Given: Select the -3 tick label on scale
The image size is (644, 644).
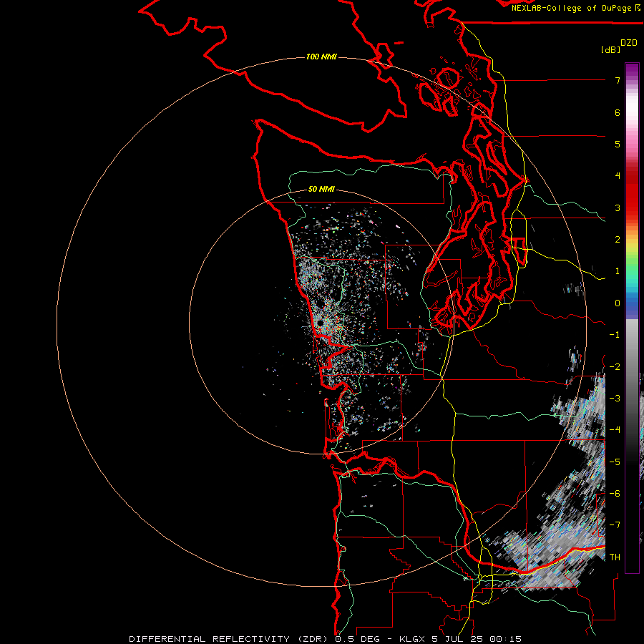Looking at the screenshot, I should [615, 399].
